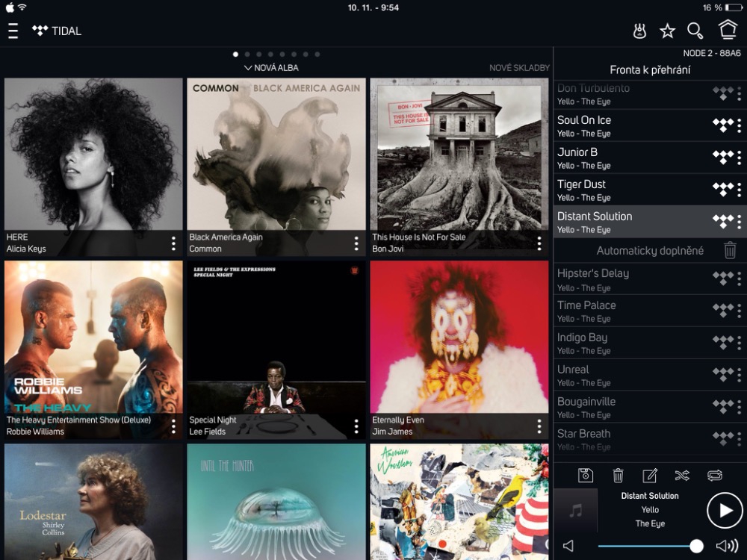Open more options for Black America Again
This screenshot has height=560, width=747.
[x=356, y=243]
